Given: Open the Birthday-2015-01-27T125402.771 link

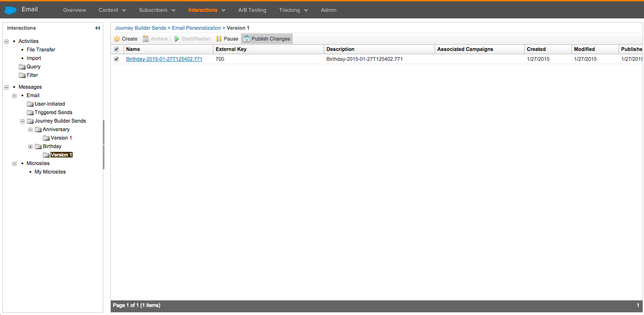Looking at the screenshot, I should (x=164, y=59).
